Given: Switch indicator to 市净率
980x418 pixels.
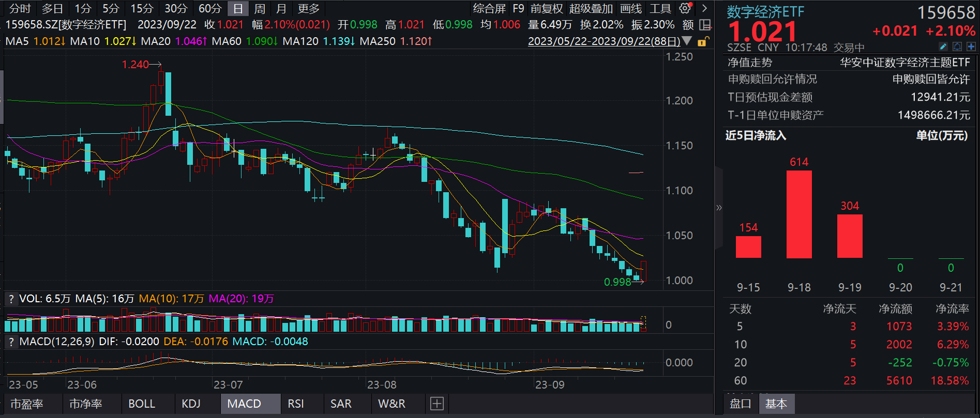Looking at the screenshot, I should (x=86, y=404).
